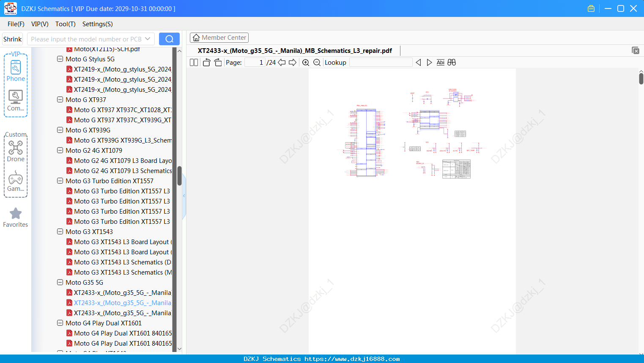Collapse the Moto G2 4G XT1079 folder
644x363 pixels.
[x=60, y=151]
